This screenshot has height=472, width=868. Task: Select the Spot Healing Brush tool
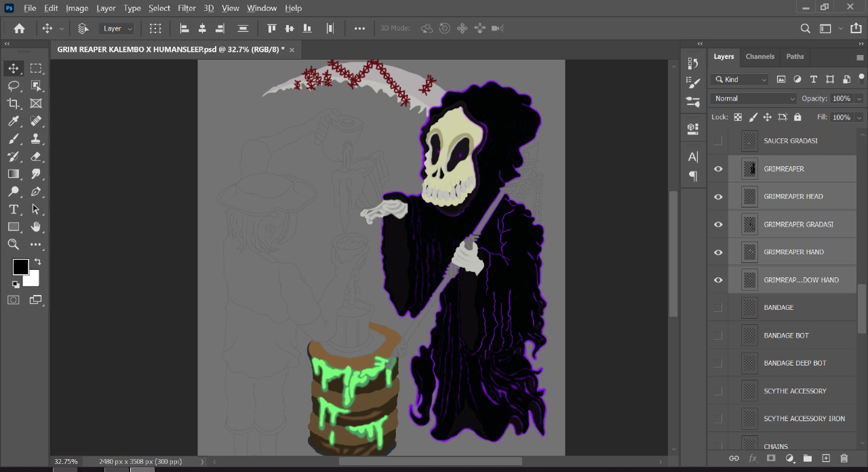click(36, 121)
